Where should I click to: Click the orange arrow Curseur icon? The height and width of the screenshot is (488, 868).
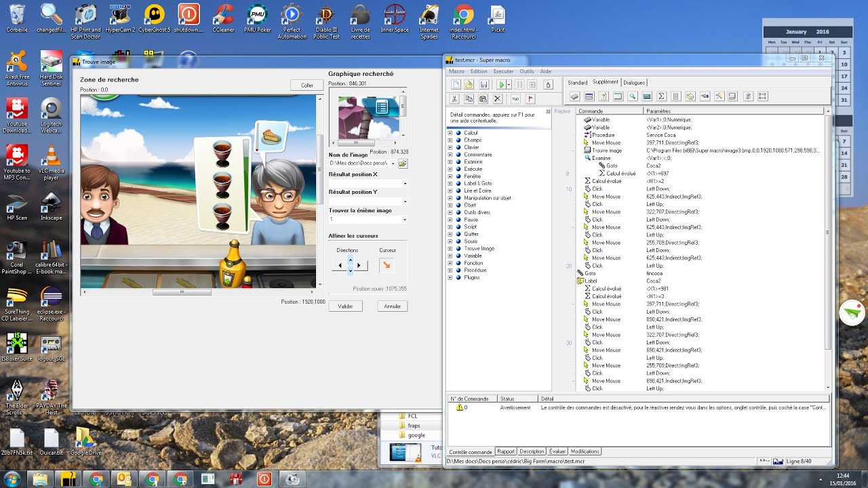(387, 265)
